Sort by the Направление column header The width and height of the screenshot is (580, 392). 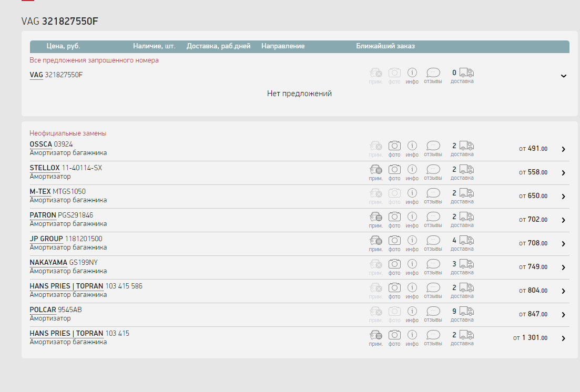(283, 46)
